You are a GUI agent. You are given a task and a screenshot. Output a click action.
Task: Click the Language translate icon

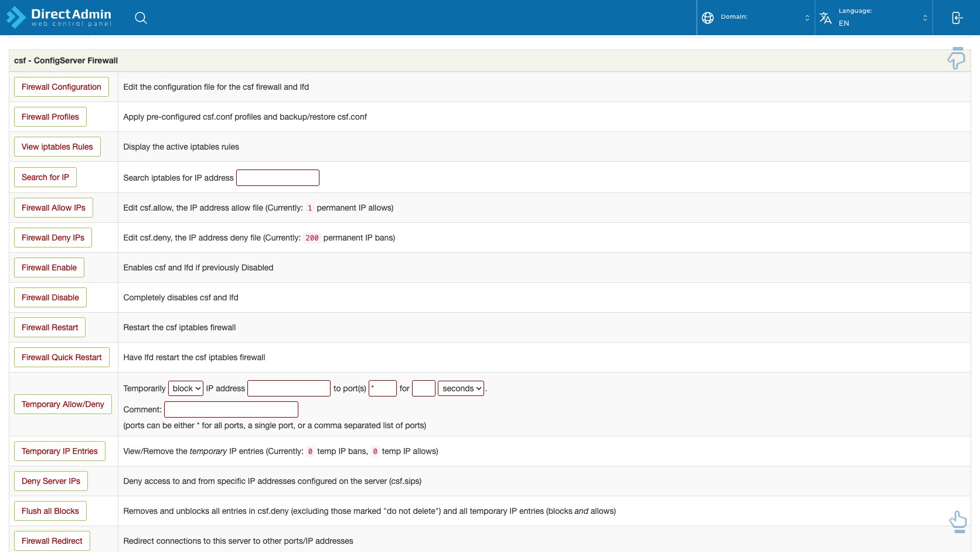coord(825,18)
